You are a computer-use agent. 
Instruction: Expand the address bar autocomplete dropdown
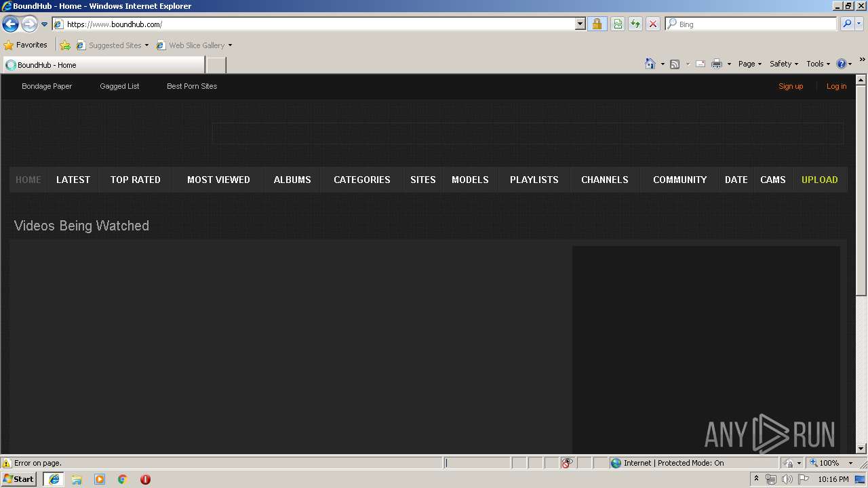(x=580, y=24)
